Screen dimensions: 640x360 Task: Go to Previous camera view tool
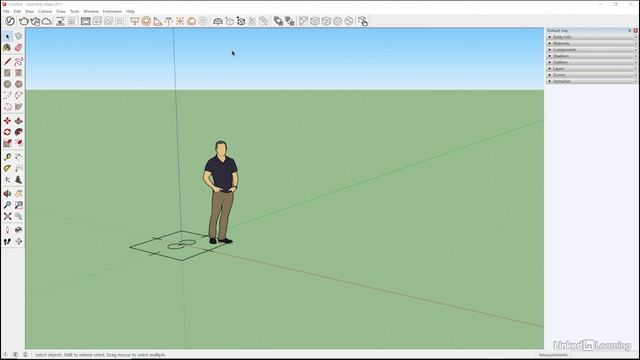pos(19,216)
